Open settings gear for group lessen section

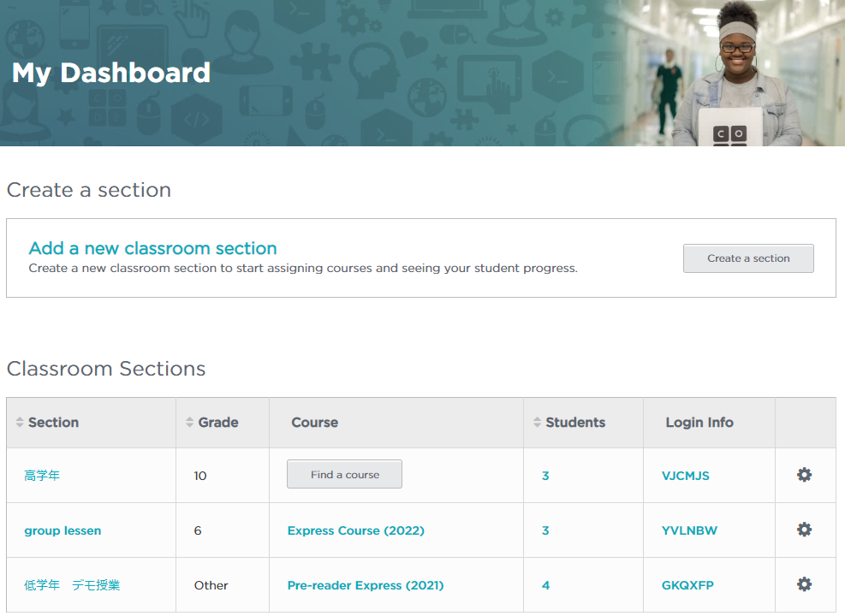coord(804,530)
